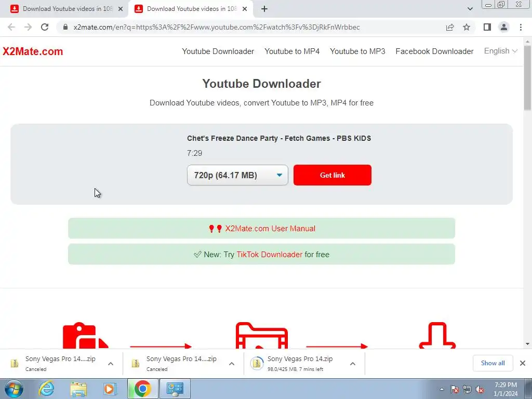Viewport: 532px width, 399px height.
Task: Open Youtube Downloader nav item
Action: [x=218, y=51]
